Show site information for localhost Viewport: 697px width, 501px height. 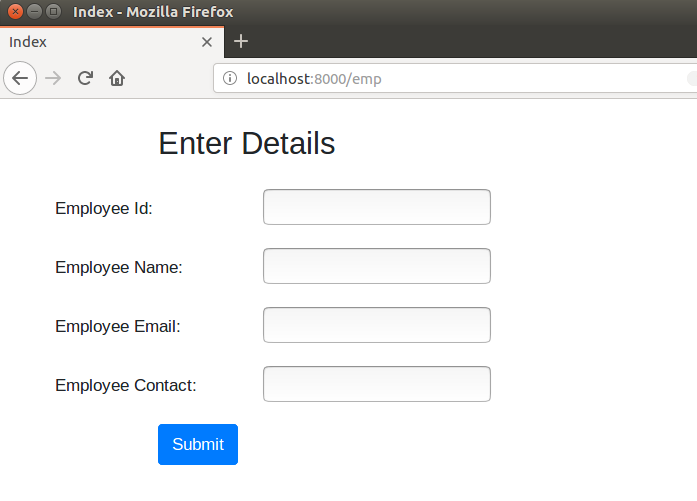click(x=230, y=78)
